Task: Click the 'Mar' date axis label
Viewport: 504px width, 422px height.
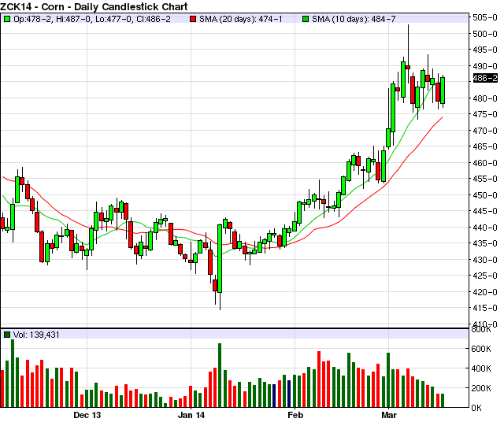Action: point(389,415)
